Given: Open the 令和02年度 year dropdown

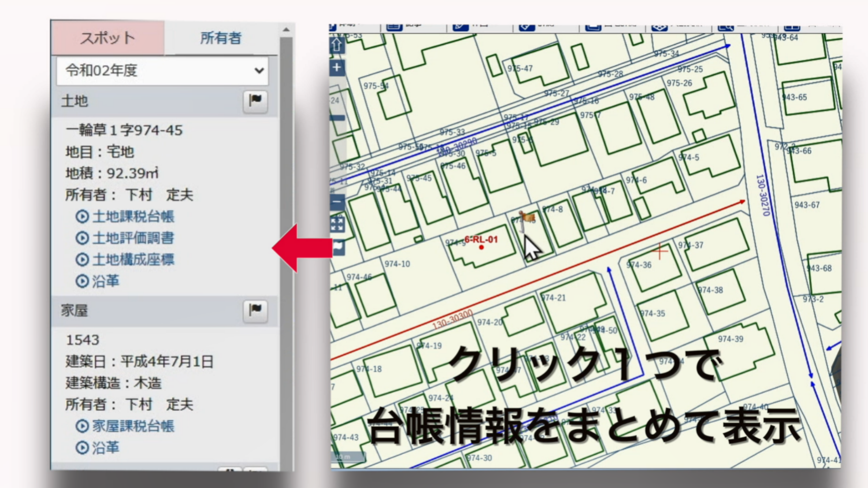Looking at the screenshot, I should [162, 70].
